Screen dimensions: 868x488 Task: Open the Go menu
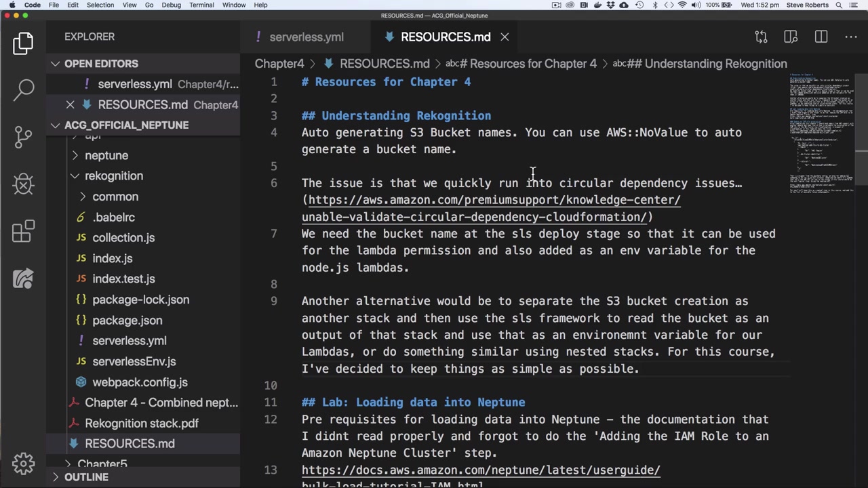pos(149,5)
